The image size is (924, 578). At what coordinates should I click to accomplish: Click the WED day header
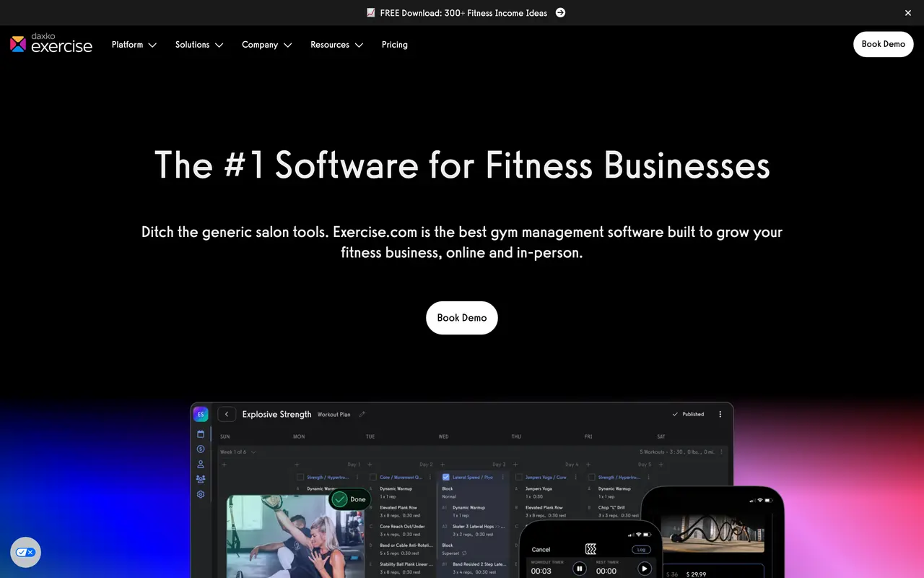[x=443, y=436]
